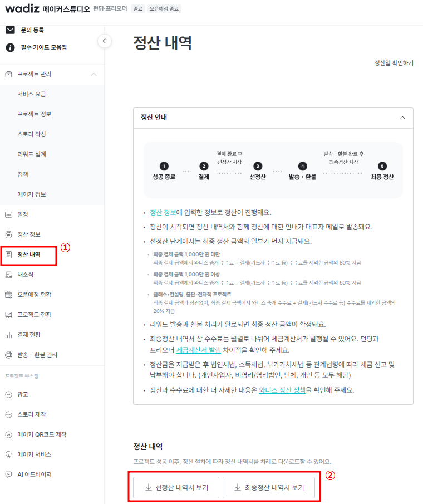Screen dimensions: 423x504
Task: Go to 리워드 설계 submenu
Action: click(32, 154)
